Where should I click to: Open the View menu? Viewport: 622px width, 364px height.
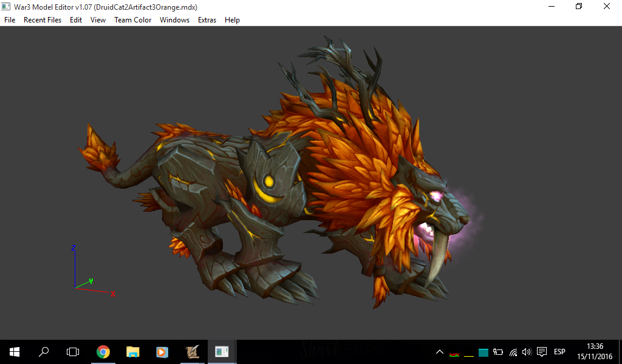point(98,20)
